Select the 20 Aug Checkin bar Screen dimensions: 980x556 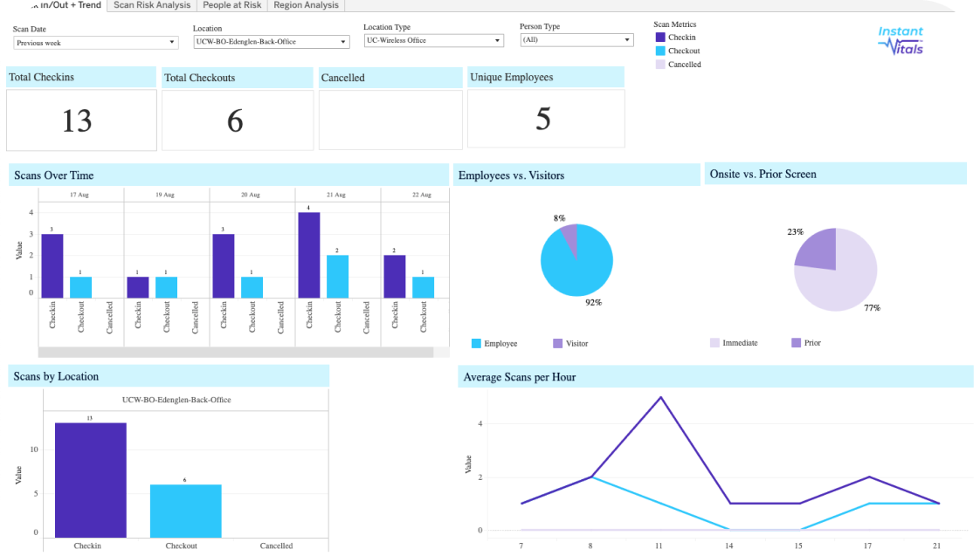click(x=224, y=266)
